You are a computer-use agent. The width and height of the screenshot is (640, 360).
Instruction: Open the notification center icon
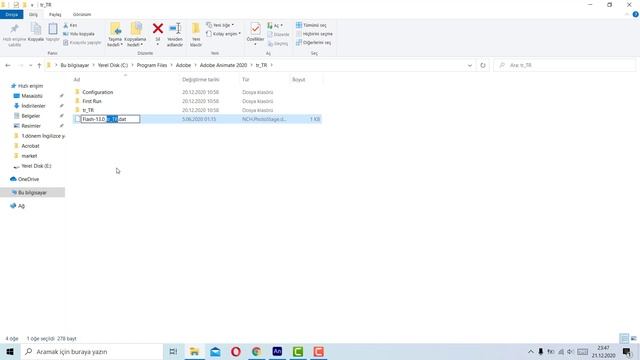[627, 351]
